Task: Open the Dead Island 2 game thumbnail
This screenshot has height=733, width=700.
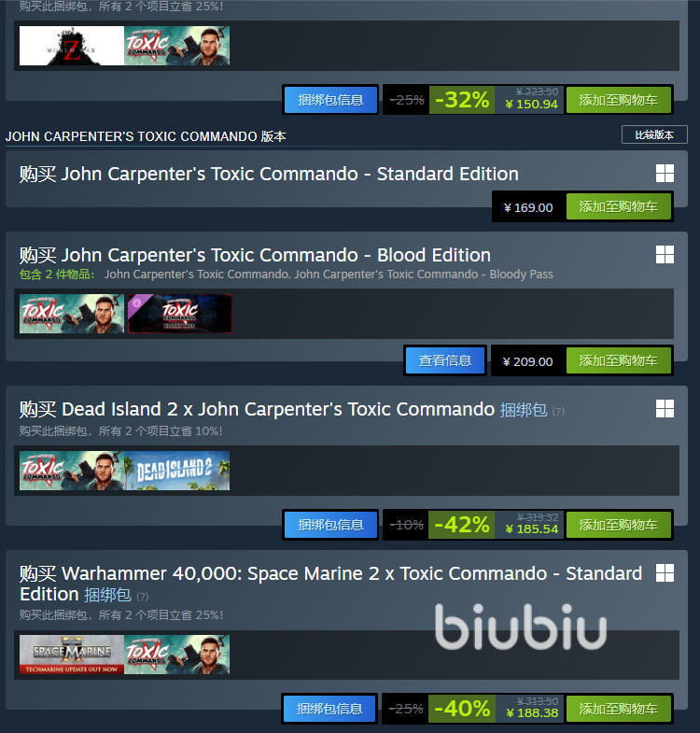Action: (x=177, y=471)
